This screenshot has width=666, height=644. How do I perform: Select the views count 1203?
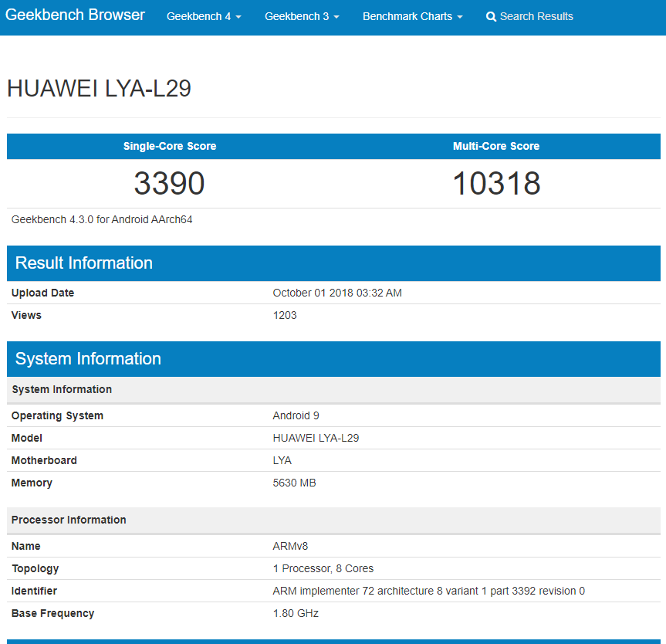285,315
